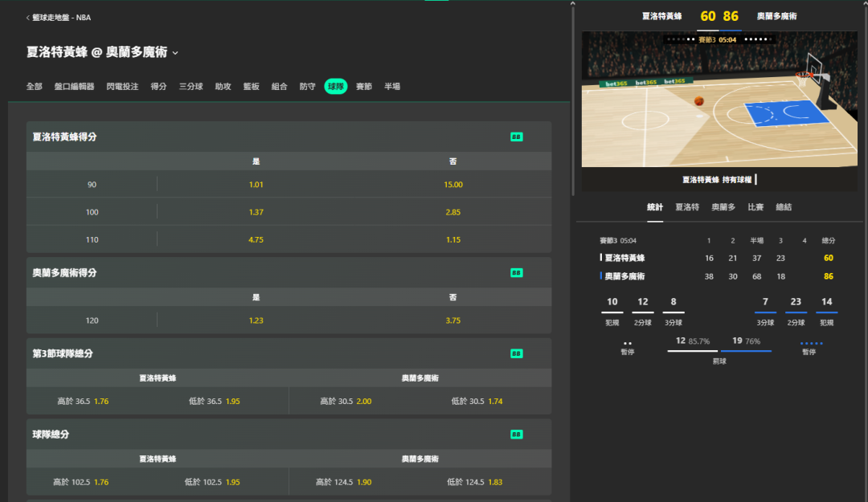
Task: Go back via 籃球走地盤 - NBA arrow
Action: [29, 18]
